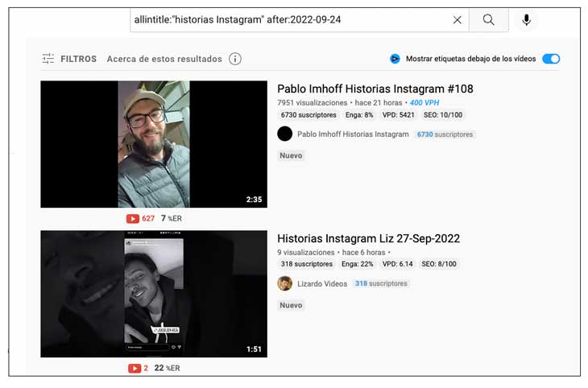Open title Historias Instagram Liz 27-Sep-2022
The height and width of the screenshot is (388, 588).
[x=368, y=238]
